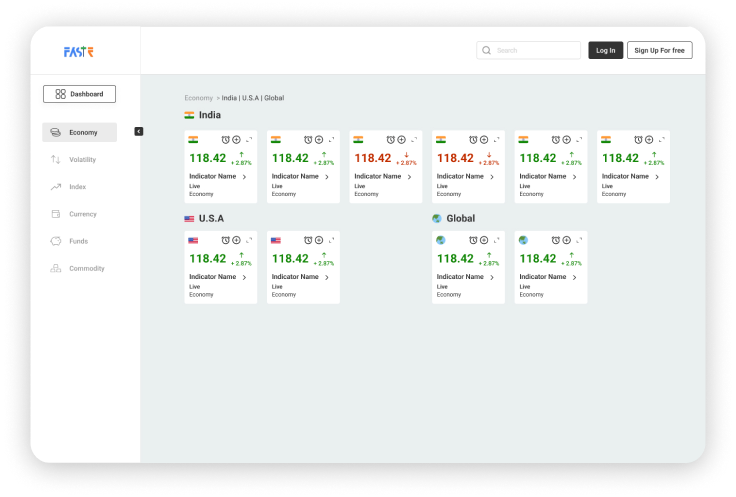Set alert on third India card
This screenshot has width=736, height=497.
pos(391,140)
